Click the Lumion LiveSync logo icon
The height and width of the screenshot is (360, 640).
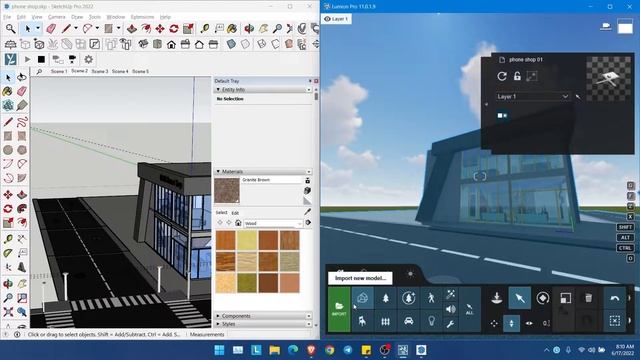[x=11, y=59]
